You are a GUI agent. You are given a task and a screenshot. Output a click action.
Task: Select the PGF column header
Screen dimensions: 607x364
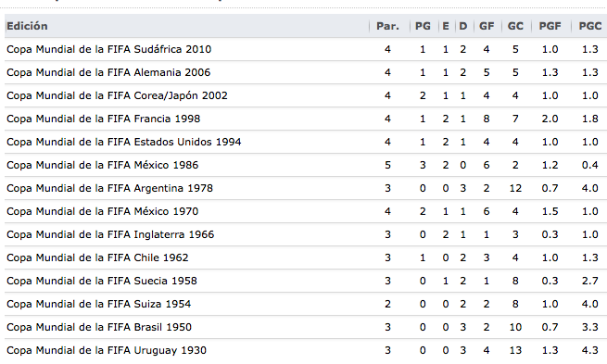[550, 26]
